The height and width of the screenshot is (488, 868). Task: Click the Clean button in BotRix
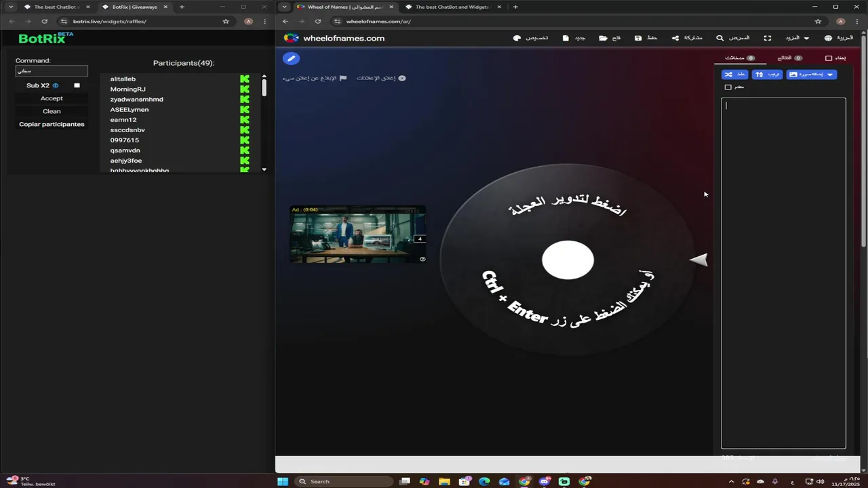click(52, 111)
